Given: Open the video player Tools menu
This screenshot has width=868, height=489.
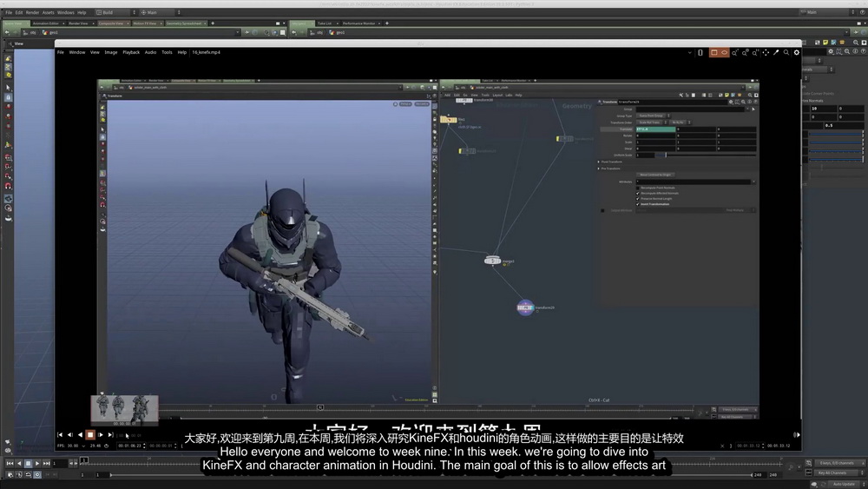Looking at the screenshot, I should click(167, 53).
